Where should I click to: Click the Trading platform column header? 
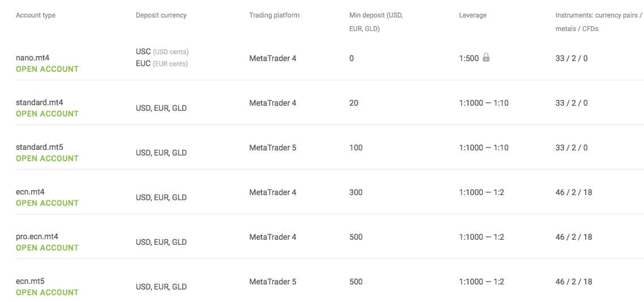[x=274, y=16]
